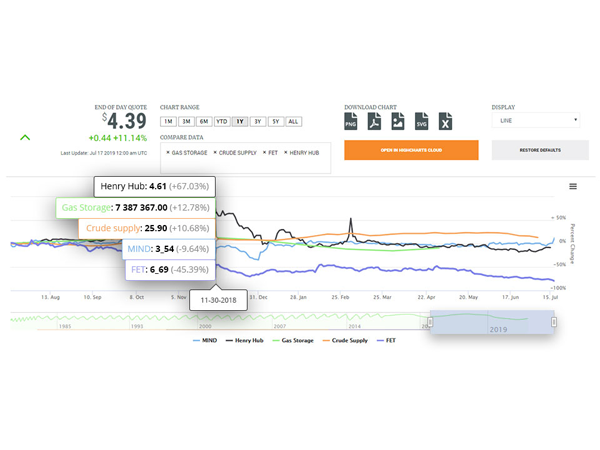
Task: Click Open in Highcharts Cloud button
Action: (x=411, y=150)
